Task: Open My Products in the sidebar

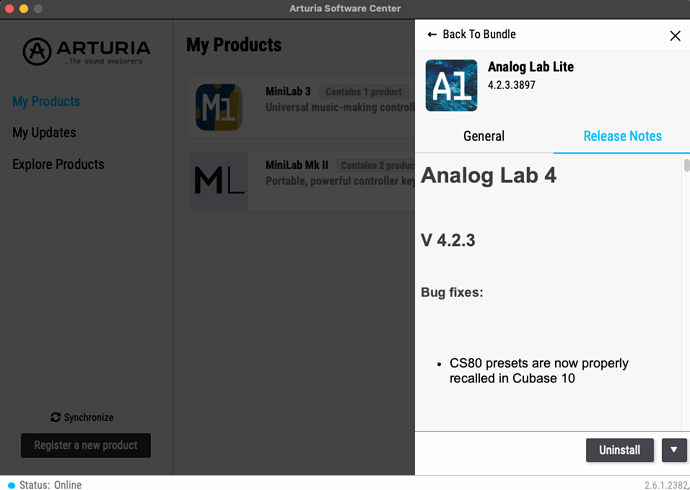Action: click(46, 102)
